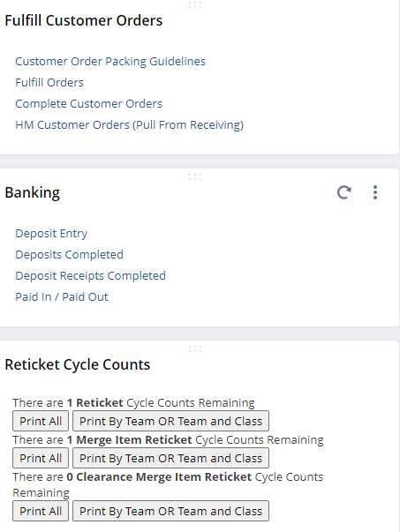Print All Reticket cycle counts
Screen dimensions: 400x532
(41, 421)
